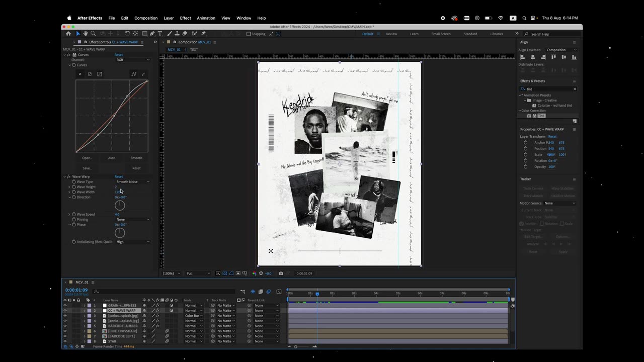The width and height of the screenshot is (644, 362).
Task: Open blending Mode dropdown for carlos splash.jpg layer
Action: (194, 316)
